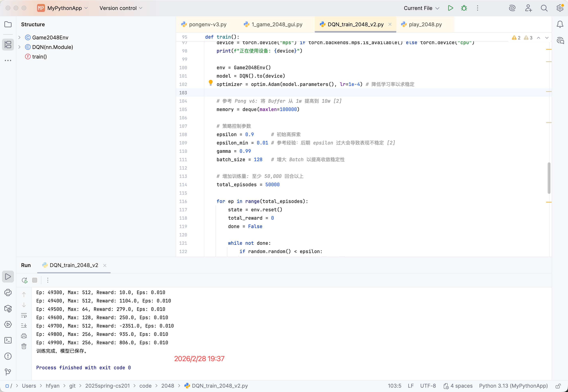Debug the current file with the bug icon
The image size is (568, 392).
464,8
